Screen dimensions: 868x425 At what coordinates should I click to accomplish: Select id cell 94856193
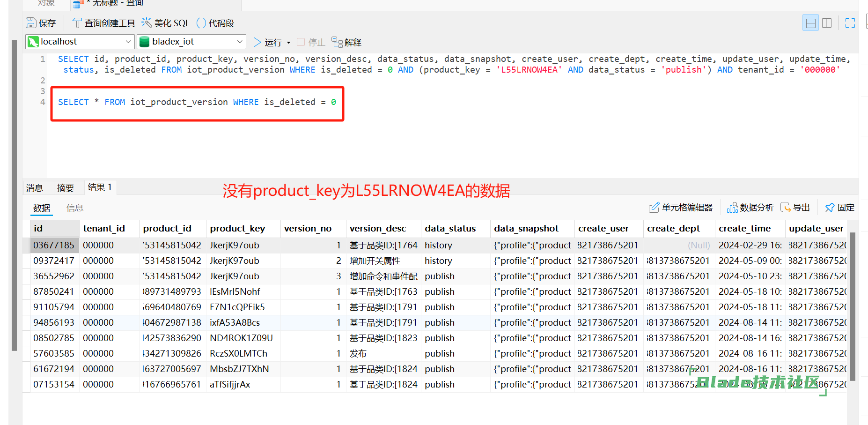(54, 322)
